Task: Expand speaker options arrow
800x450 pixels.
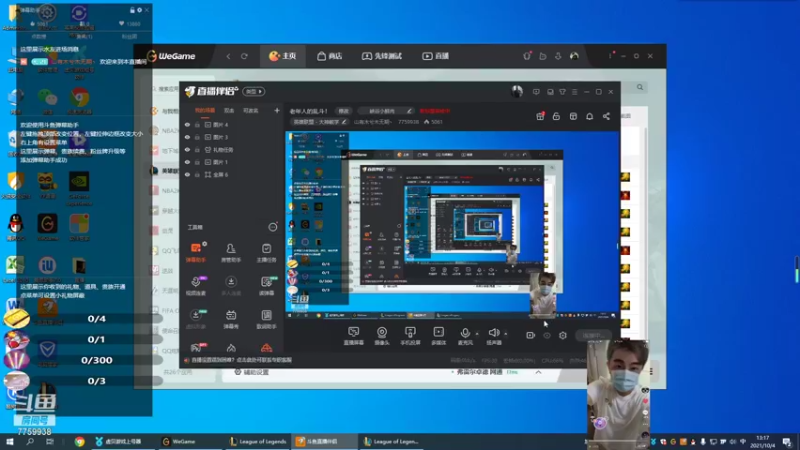Action: coord(506,334)
